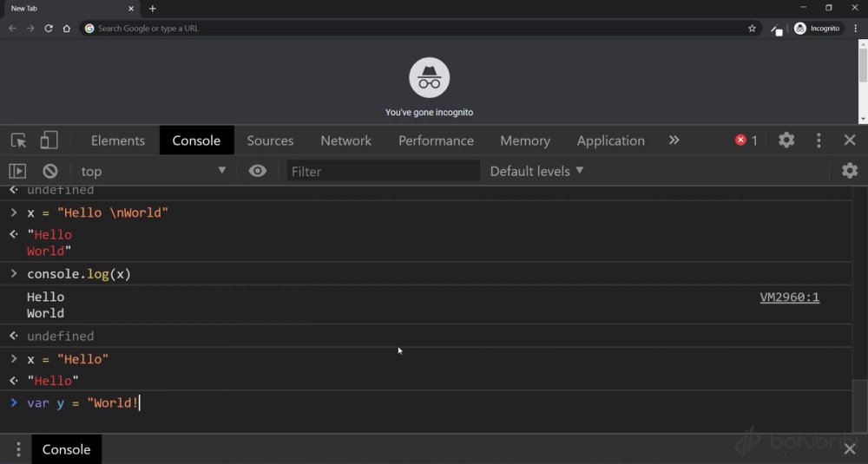
Task: Close the bottom drawer
Action: (850, 449)
